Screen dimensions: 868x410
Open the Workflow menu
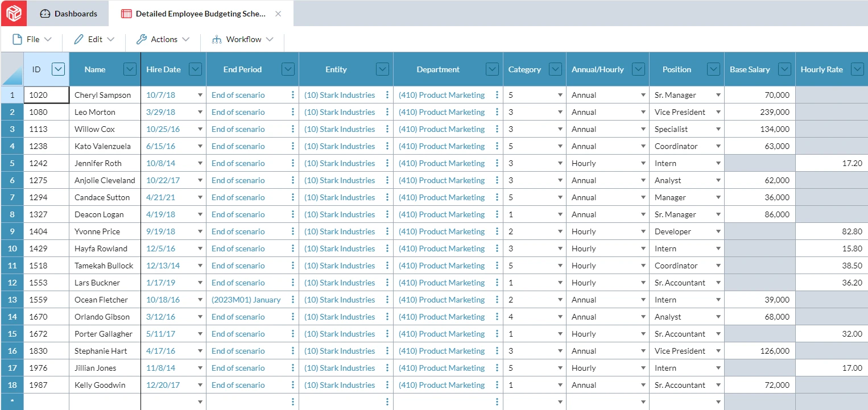tap(243, 39)
